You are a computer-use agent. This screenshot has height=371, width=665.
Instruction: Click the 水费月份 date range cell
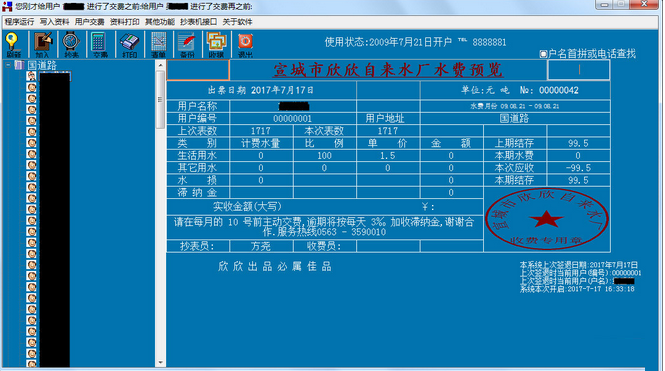point(515,106)
